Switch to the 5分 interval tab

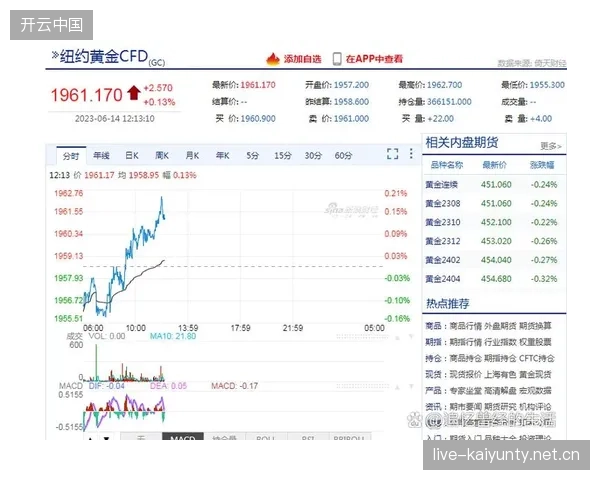252,155
